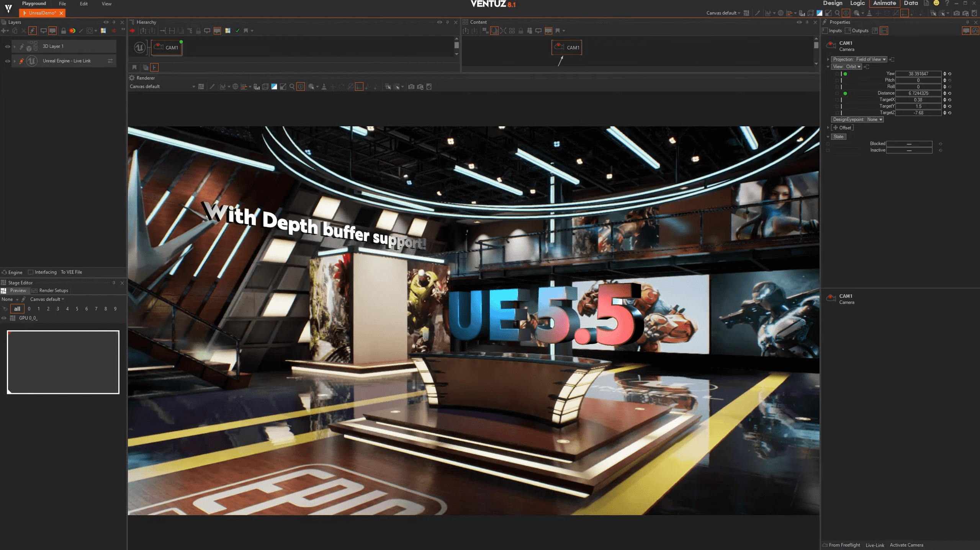Switch to the Logic workspace tab
This screenshot has height=550, width=980.
point(857,3)
